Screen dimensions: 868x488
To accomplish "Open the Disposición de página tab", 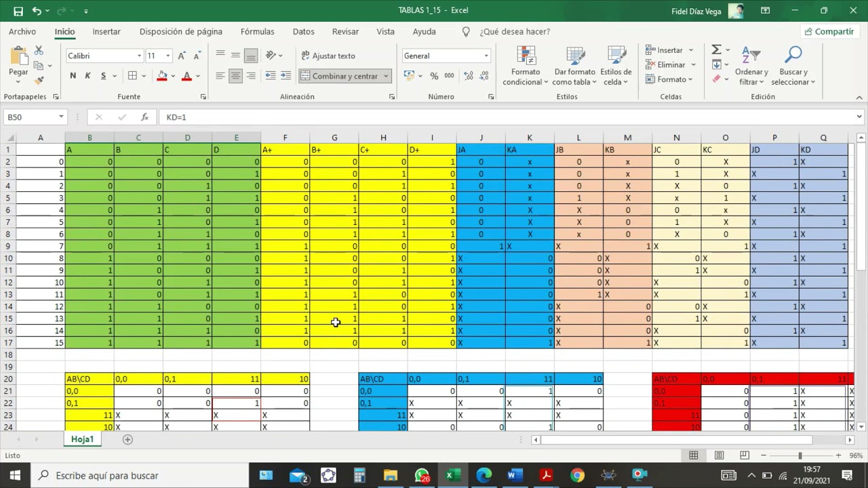I will [x=181, y=32].
